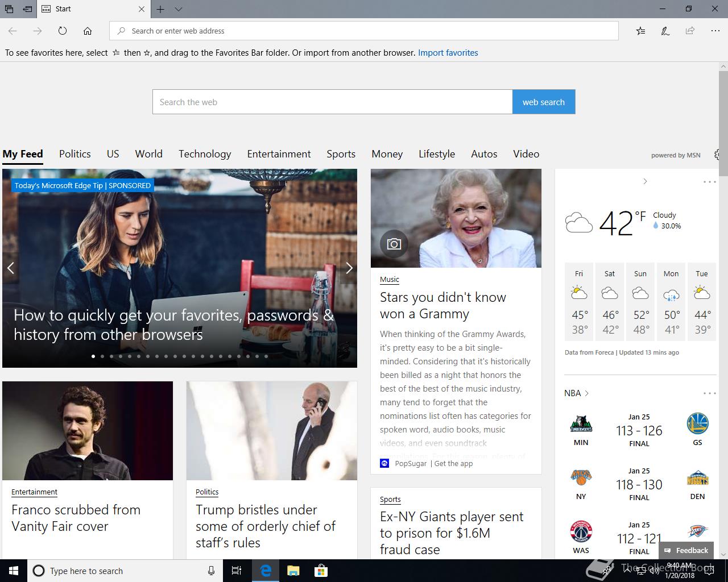Switch to the Money tab
Image resolution: width=728 pixels, height=582 pixels.
(387, 154)
